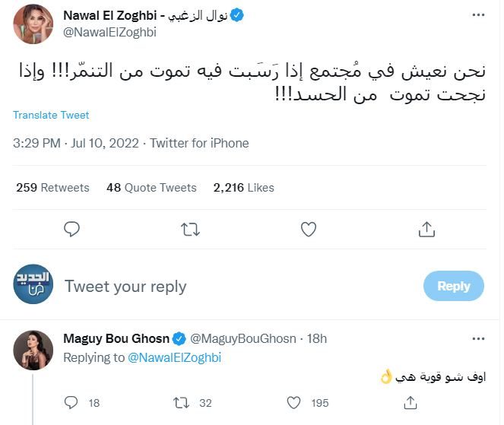Open reply thread on Maguy's comment
The width and height of the screenshot is (504, 425).
(x=71, y=402)
